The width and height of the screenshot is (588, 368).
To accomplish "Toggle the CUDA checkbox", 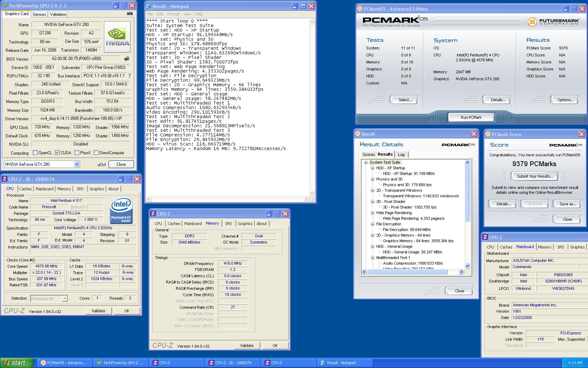I will (57, 153).
